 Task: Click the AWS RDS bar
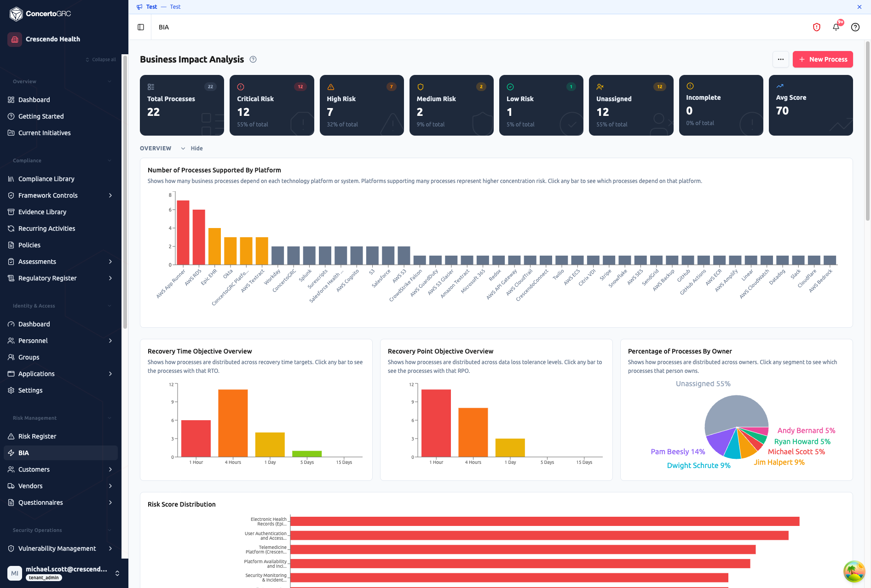coord(199,237)
